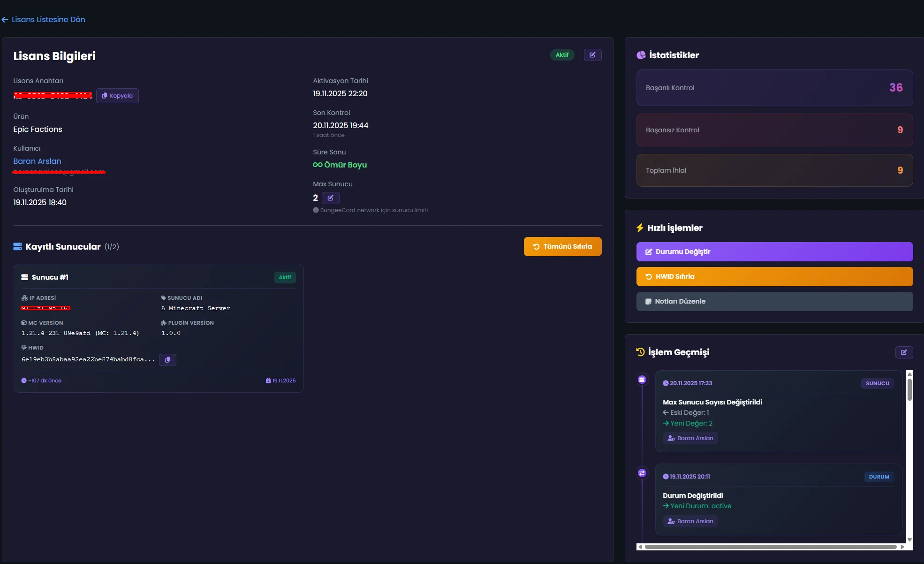Click timeline marker for 20.11.2025 17:33 entry
Screen dimensions: 924x564
point(642,380)
